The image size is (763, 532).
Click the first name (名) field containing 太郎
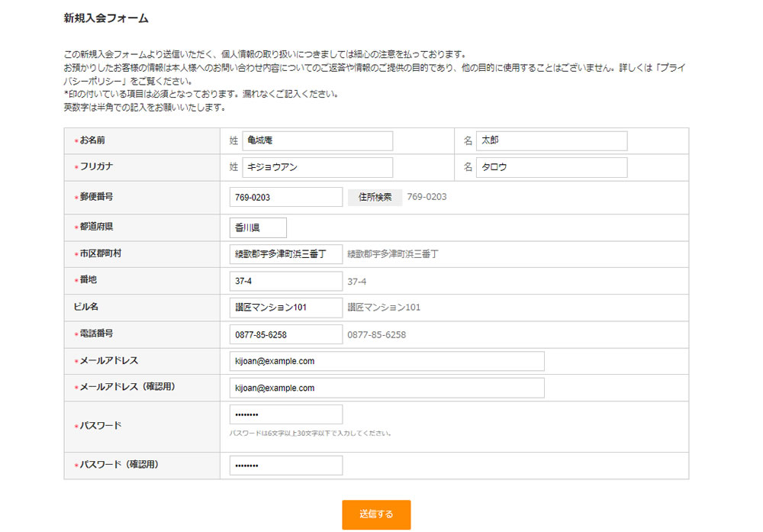click(552, 140)
